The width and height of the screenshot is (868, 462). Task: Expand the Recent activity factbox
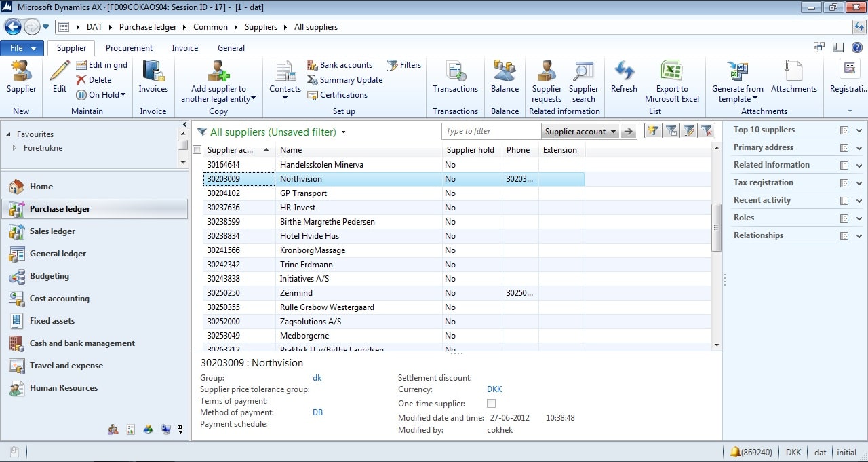pyautogui.click(x=859, y=201)
